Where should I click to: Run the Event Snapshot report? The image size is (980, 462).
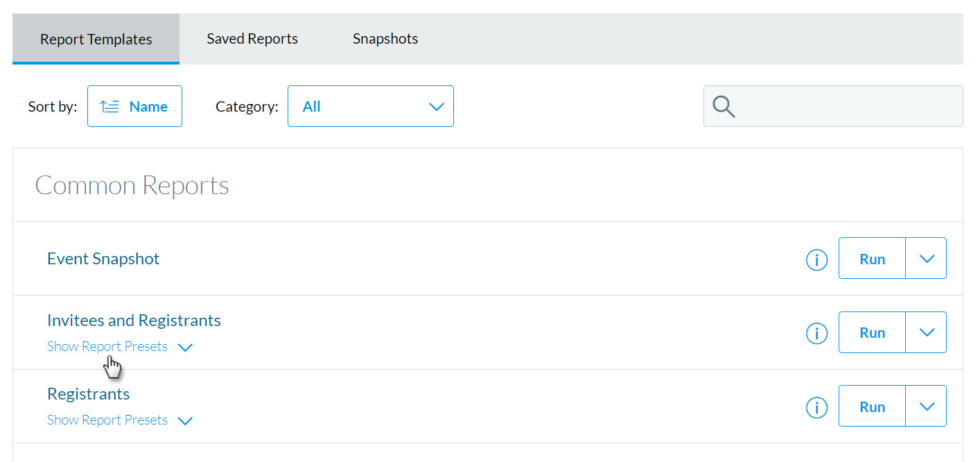[x=871, y=258]
